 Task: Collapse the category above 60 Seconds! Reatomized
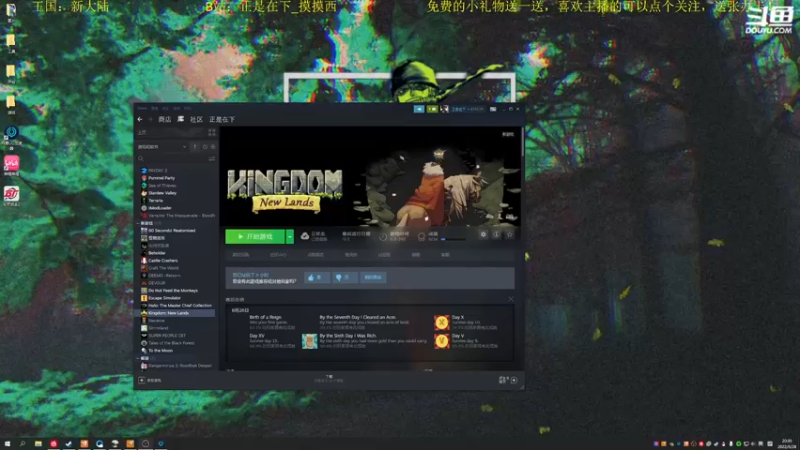(138, 223)
